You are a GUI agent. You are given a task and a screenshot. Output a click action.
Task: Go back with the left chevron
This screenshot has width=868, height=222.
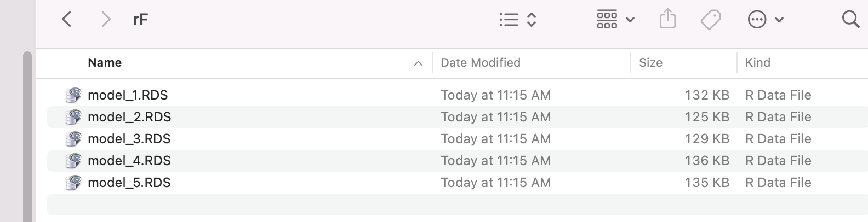pyautogui.click(x=67, y=20)
